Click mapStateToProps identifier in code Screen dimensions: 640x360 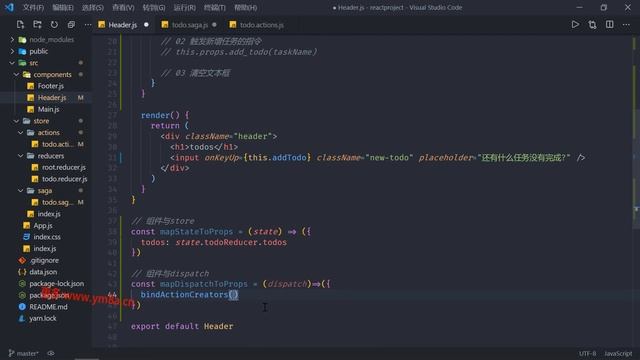click(x=196, y=231)
